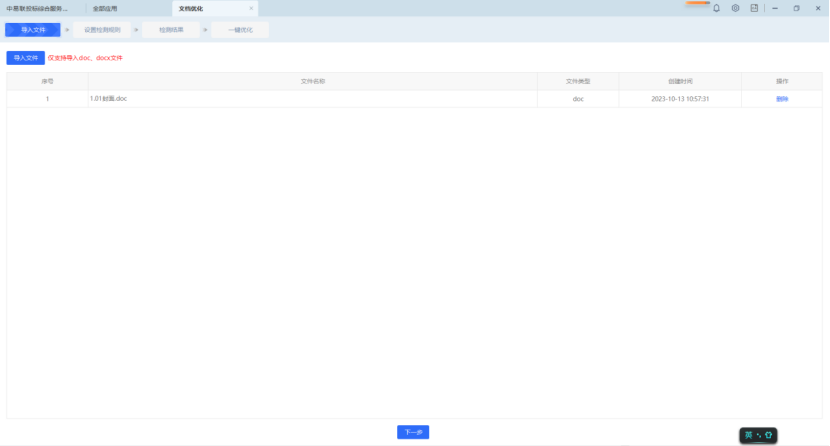Click the IME 英 language indicator
Viewport: 830px width, 446px height.
point(749,435)
